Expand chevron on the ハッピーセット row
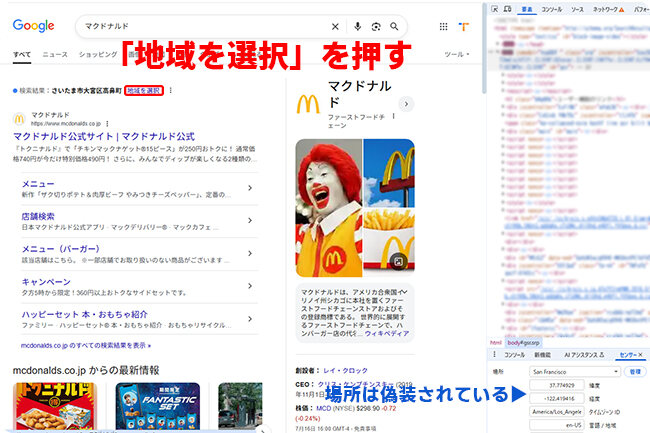This screenshot has width=650, height=433. click(250, 319)
